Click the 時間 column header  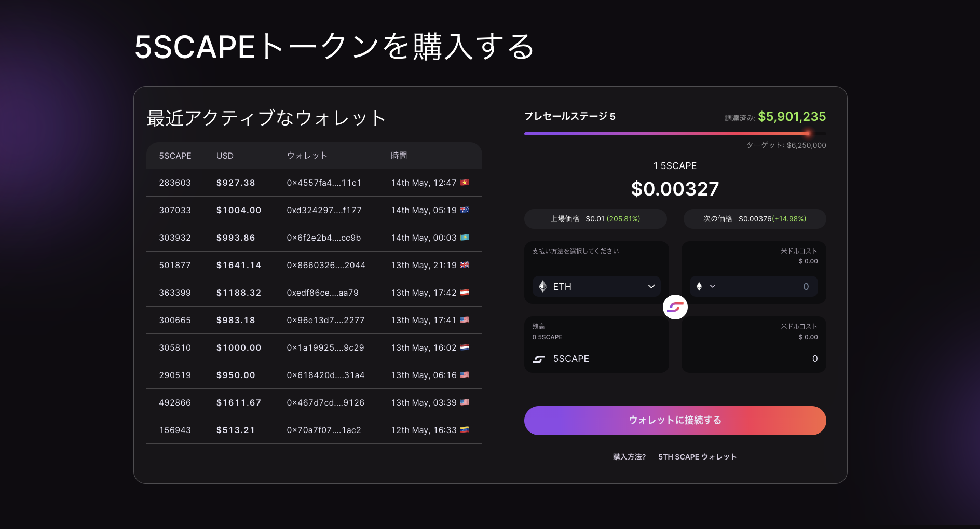[399, 156]
